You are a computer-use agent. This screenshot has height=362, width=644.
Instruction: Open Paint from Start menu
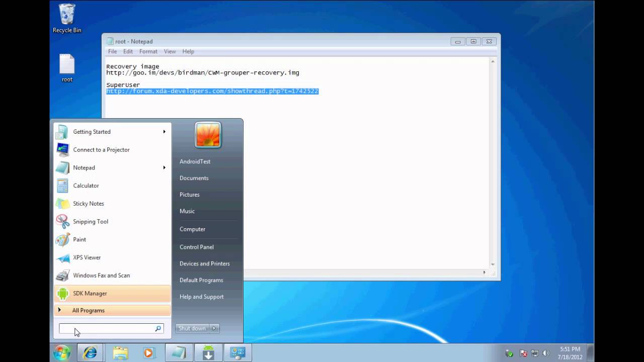coord(112,239)
